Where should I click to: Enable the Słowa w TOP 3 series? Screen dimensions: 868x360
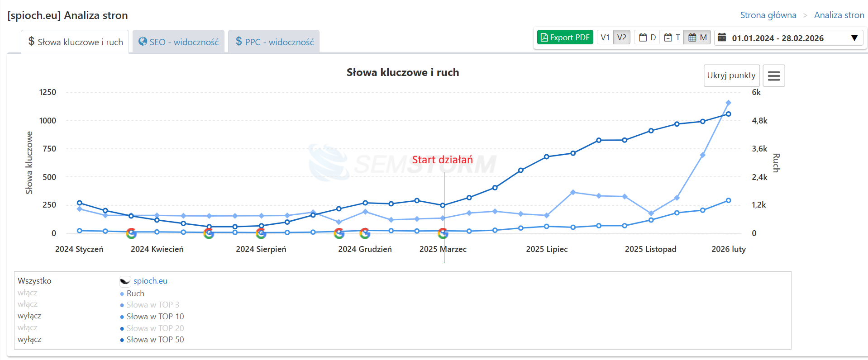[x=28, y=304]
